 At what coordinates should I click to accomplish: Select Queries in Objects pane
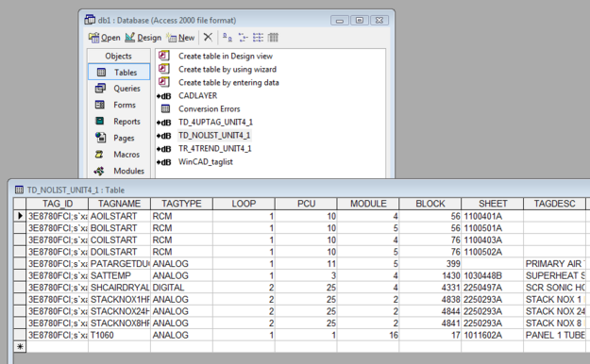click(119, 89)
